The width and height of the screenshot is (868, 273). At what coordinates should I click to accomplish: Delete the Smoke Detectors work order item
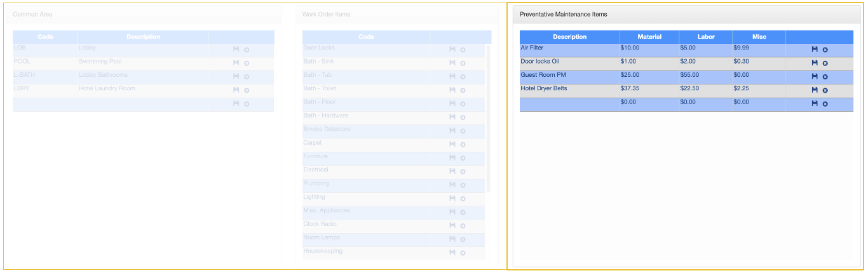click(x=463, y=131)
